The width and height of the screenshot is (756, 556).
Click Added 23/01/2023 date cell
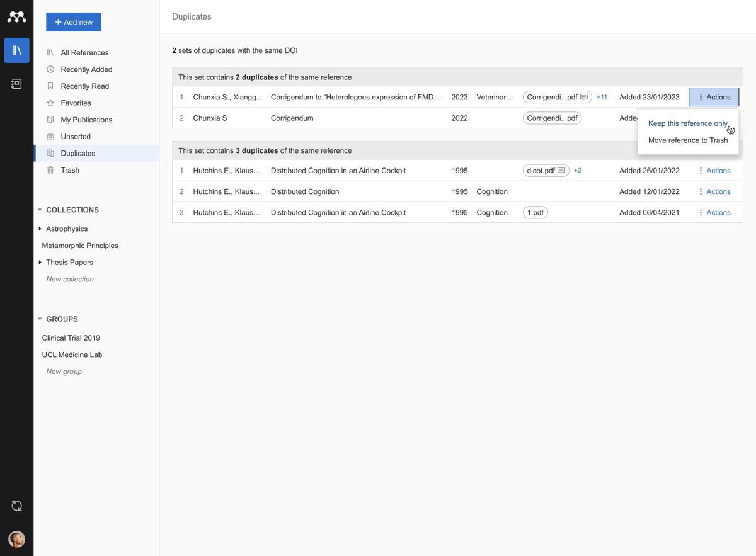point(650,97)
